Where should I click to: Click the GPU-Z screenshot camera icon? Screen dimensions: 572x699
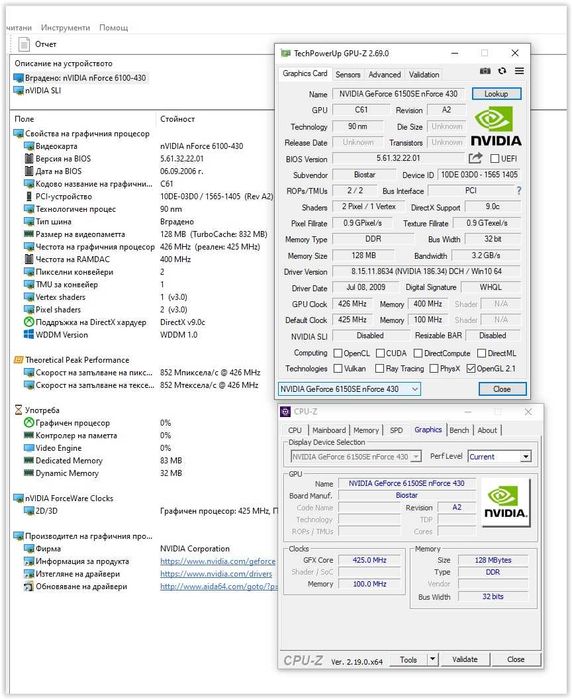pyautogui.click(x=485, y=71)
